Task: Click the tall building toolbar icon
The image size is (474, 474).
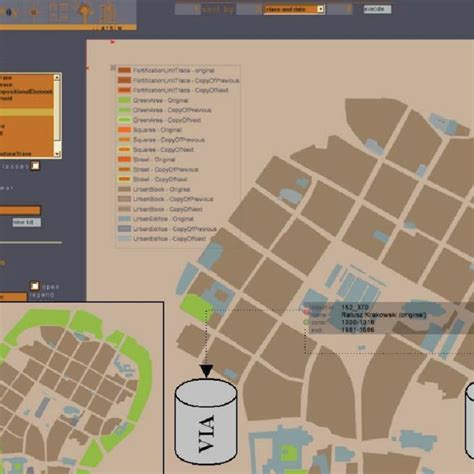Action: point(108,12)
